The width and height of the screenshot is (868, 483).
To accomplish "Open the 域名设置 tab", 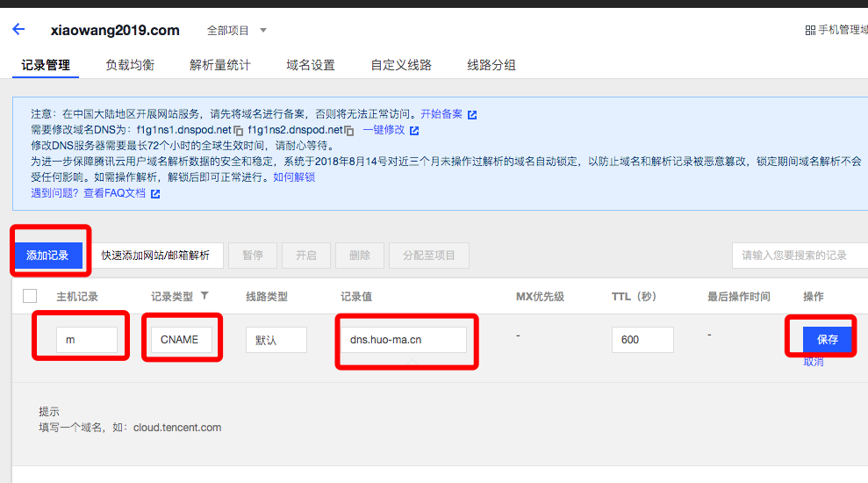I will click(311, 65).
